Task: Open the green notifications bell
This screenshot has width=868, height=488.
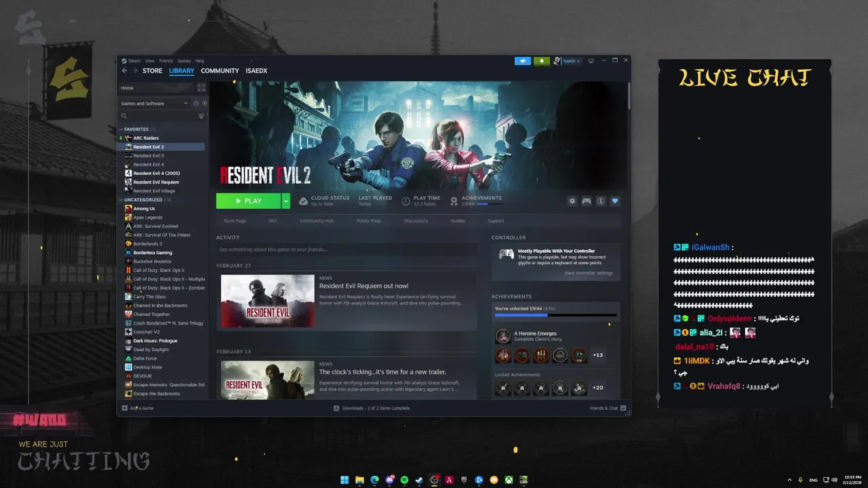Action: (541, 61)
